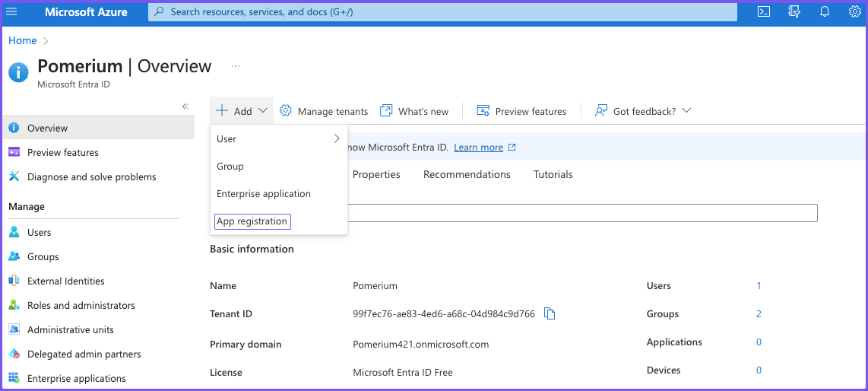Click the Azure search resources field

point(442,12)
